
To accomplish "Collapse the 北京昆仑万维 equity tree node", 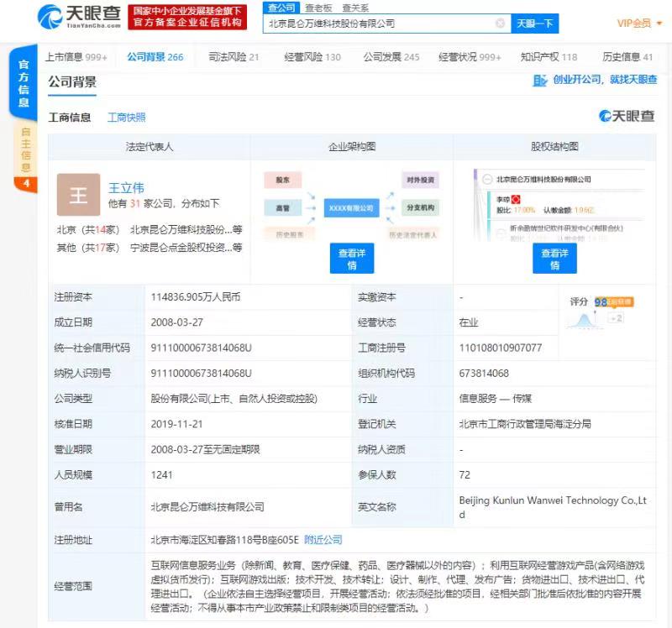I will pyautogui.click(x=487, y=180).
